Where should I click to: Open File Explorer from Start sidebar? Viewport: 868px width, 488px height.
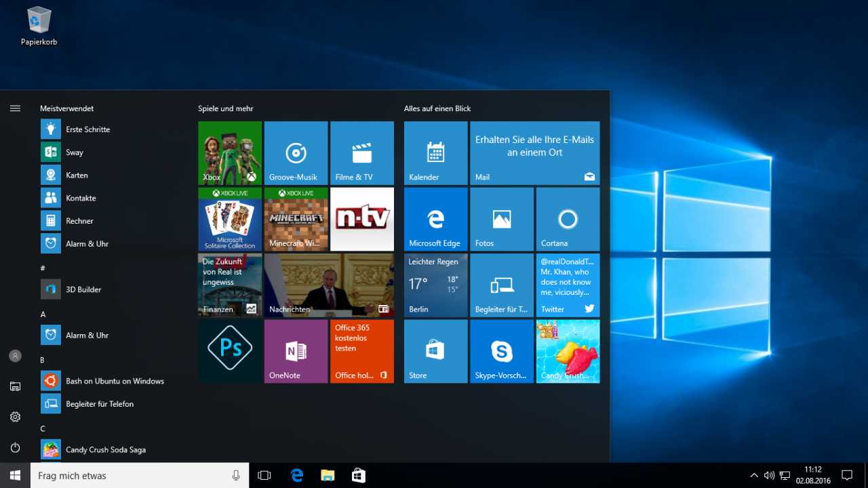(15, 386)
